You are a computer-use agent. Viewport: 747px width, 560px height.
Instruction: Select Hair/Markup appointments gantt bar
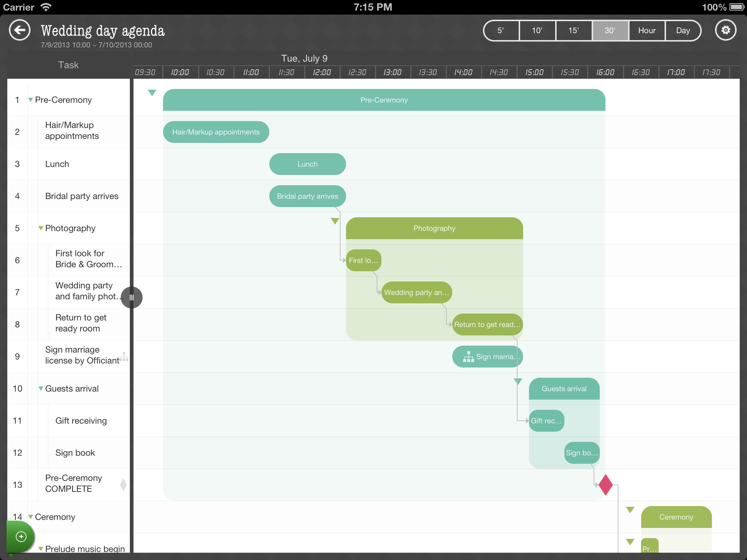pos(216,132)
